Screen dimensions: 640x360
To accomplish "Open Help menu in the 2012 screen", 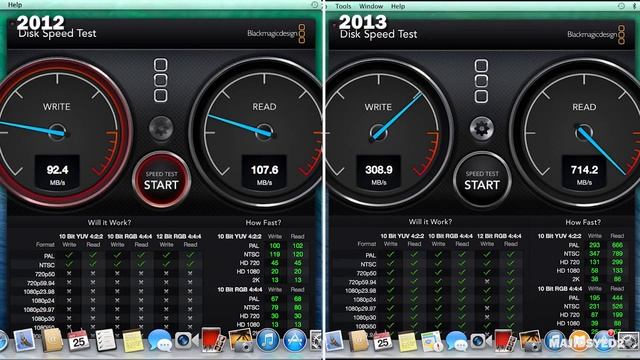I will [x=15, y=5].
